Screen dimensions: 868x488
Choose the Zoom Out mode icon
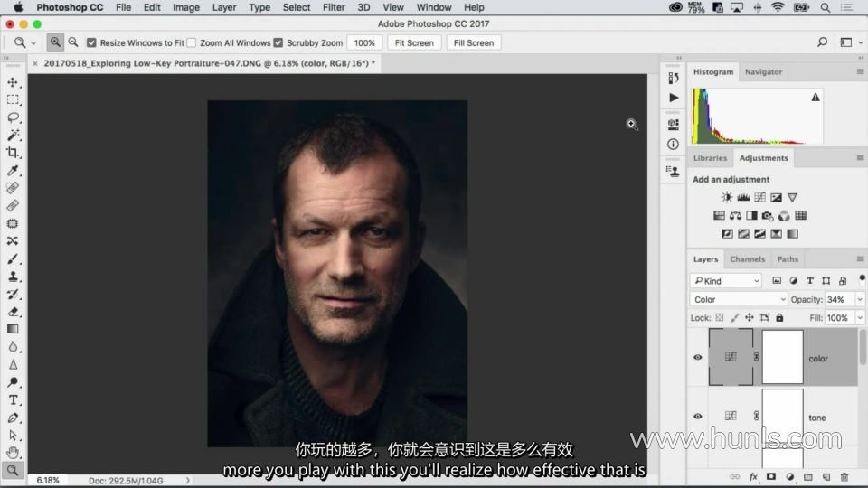point(73,42)
